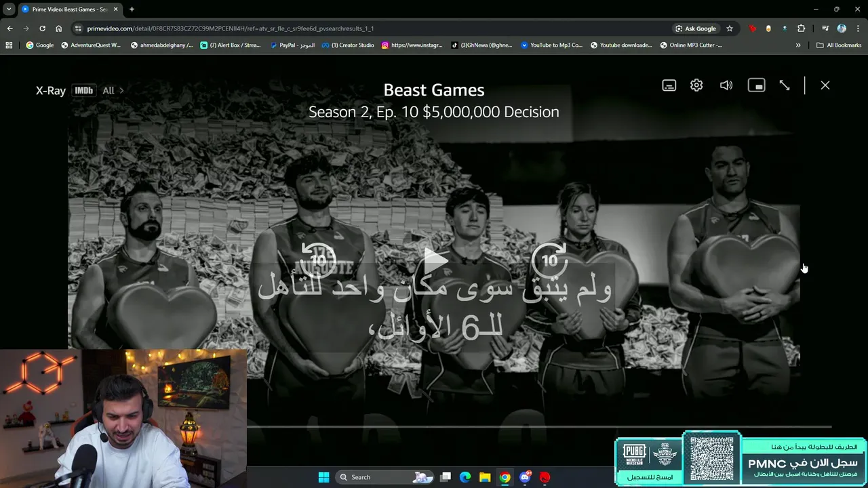Switch to Chrome on taskbar
The height and width of the screenshot is (488, 868).
505,477
